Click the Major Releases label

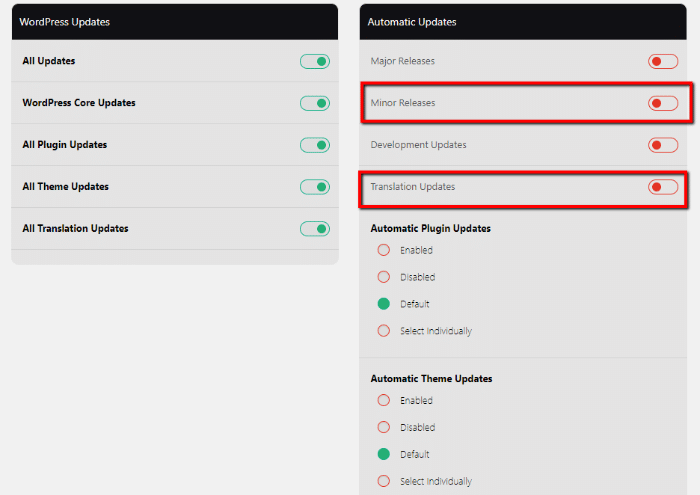[x=403, y=61]
